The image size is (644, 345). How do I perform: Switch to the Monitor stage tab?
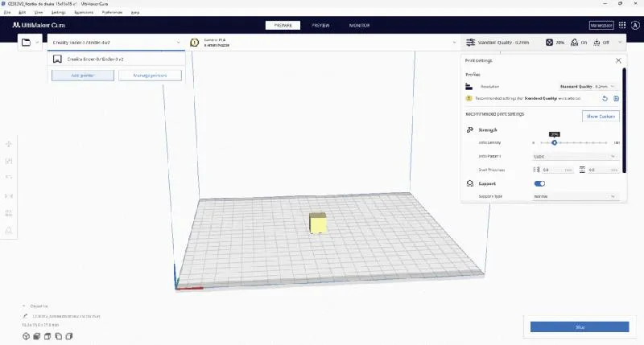point(359,26)
